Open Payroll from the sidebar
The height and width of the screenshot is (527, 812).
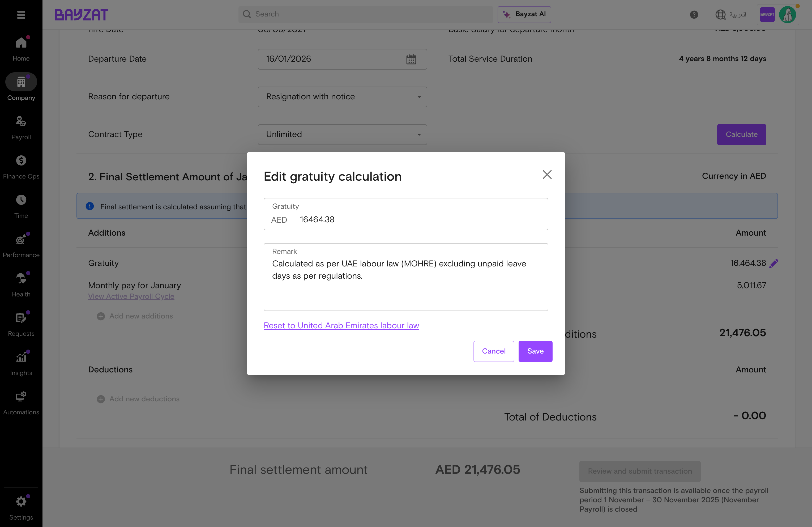point(21,128)
